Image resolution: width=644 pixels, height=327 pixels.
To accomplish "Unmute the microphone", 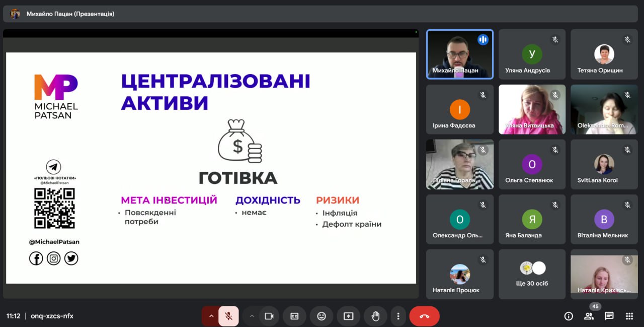I will click(x=228, y=316).
